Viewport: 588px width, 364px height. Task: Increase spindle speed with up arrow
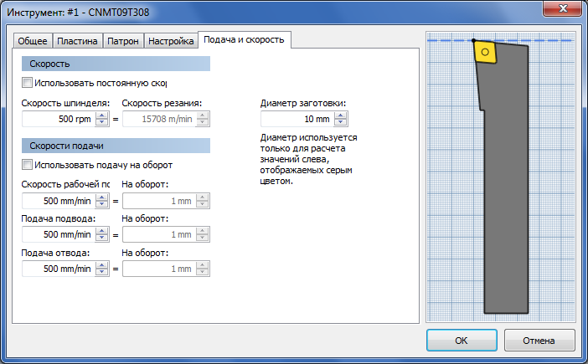(x=102, y=115)
